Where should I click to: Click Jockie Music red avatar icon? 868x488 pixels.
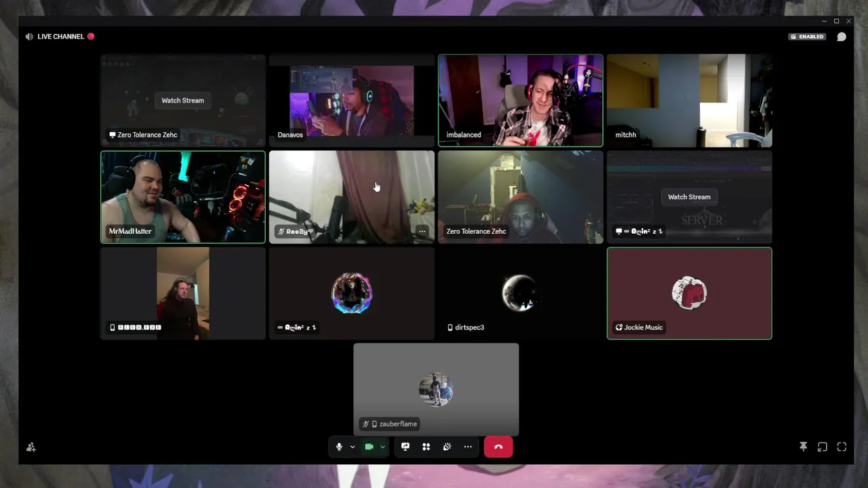click(x=689, y=293)
